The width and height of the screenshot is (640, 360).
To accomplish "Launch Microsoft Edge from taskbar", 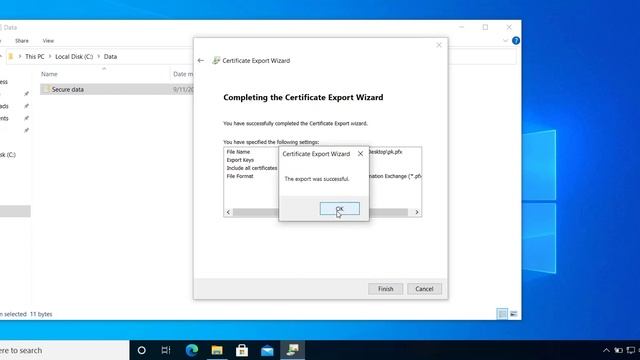I will click(191, 350).
